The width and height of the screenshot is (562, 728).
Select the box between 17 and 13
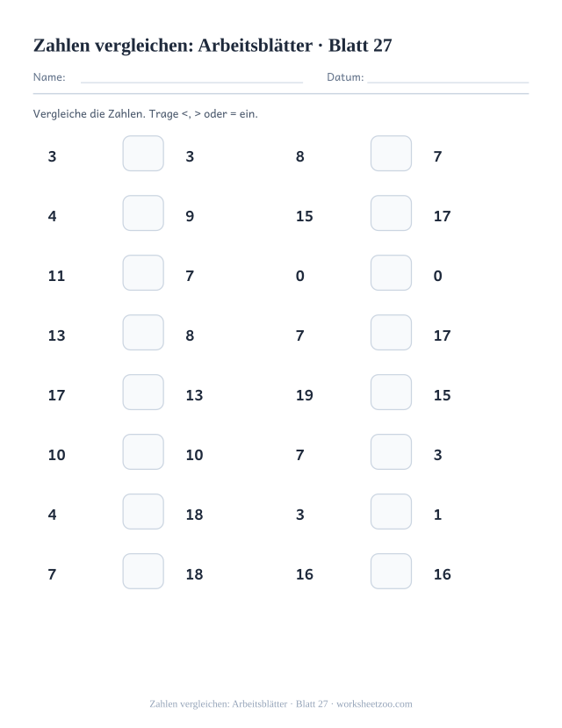[143, 393]
